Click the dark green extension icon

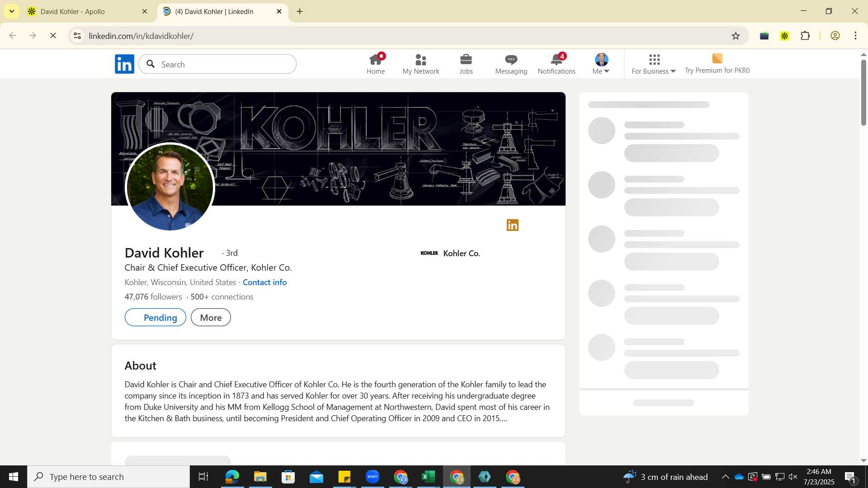pos(764,36)
